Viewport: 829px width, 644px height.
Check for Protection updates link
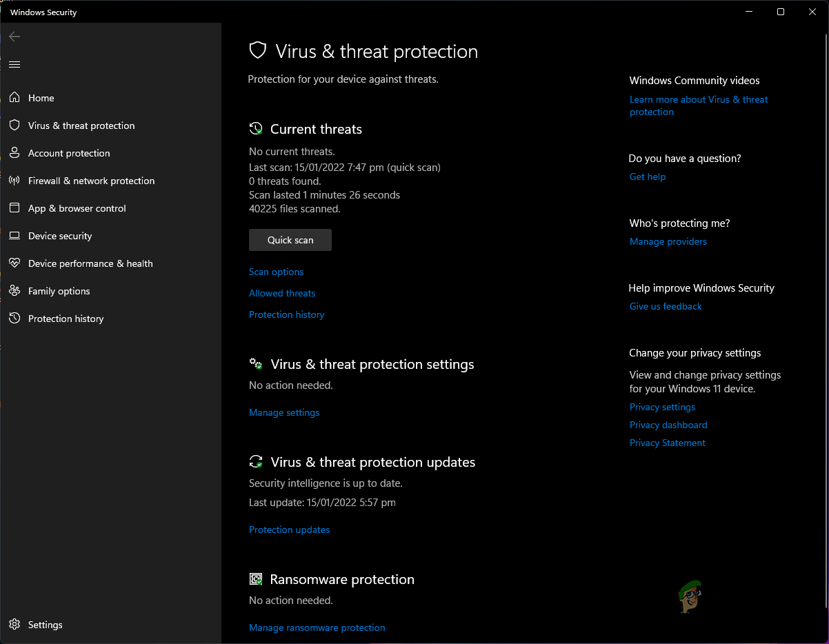click(x=289, y=530)
